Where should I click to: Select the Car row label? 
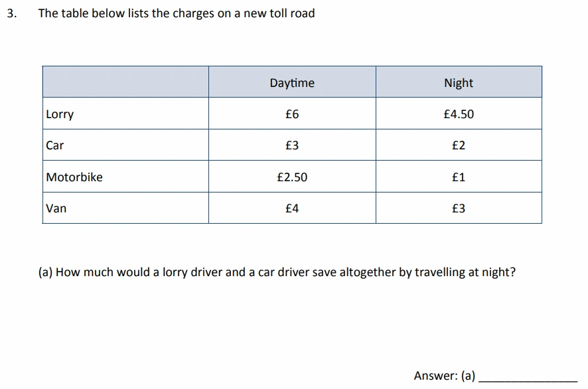54,145
